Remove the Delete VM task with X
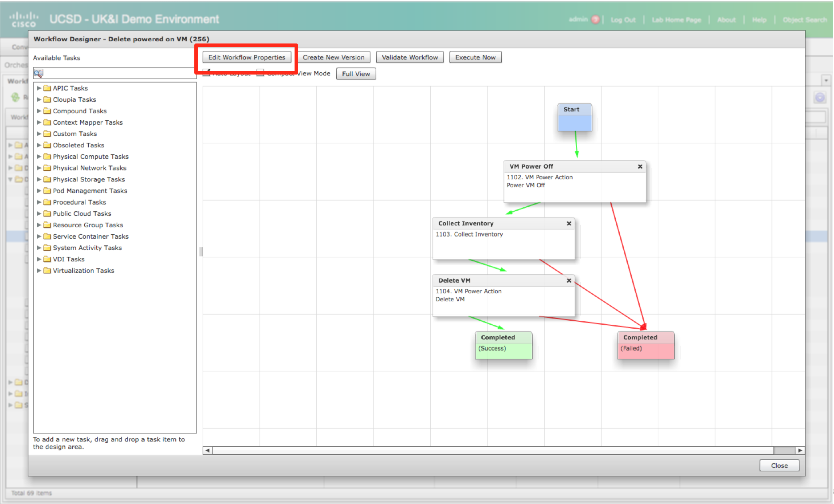 (569, 280)
